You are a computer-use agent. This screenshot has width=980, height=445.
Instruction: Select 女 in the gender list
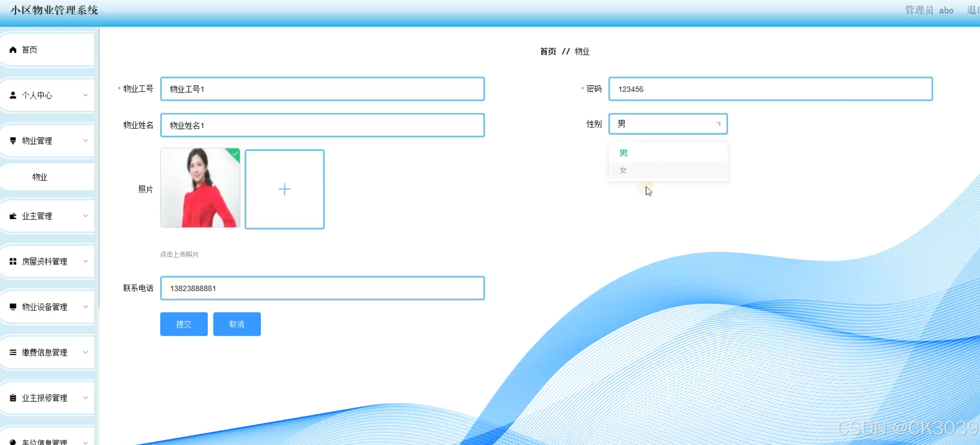[x=623, y=170]
